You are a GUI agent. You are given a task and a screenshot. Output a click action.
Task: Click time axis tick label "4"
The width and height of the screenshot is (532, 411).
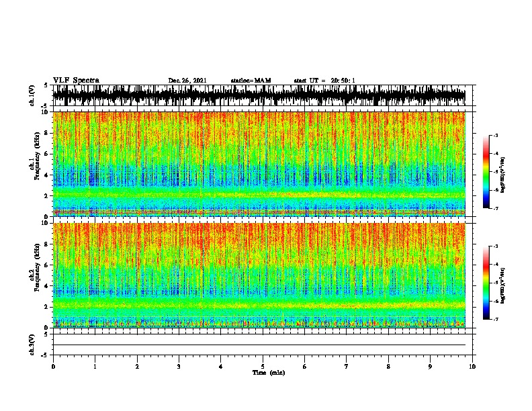221,367
